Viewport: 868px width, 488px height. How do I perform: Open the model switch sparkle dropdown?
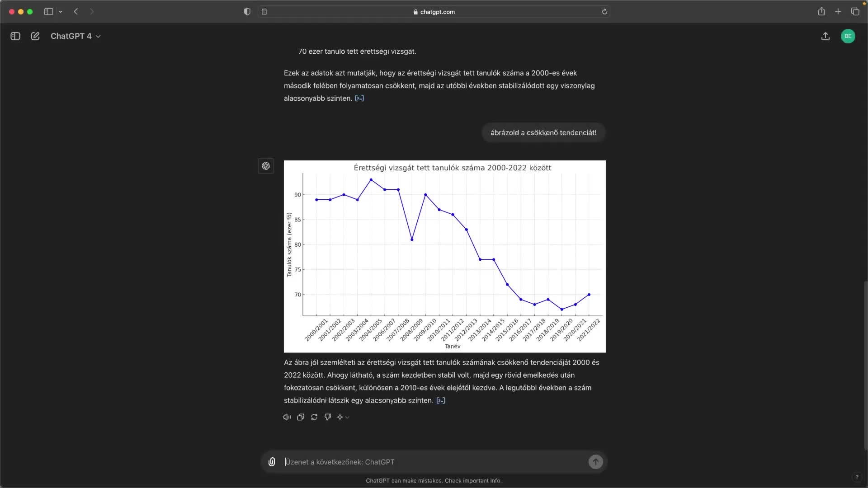pos(343,417)
